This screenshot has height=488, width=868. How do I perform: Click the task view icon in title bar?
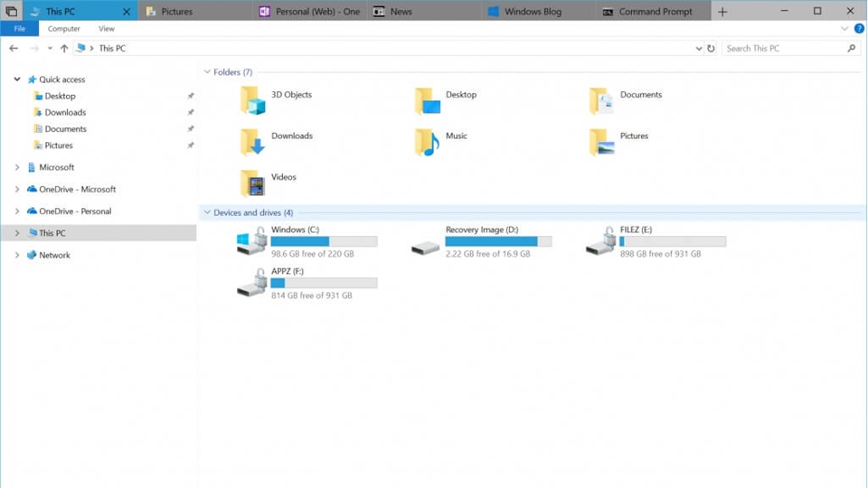click(x=11, y=12)
